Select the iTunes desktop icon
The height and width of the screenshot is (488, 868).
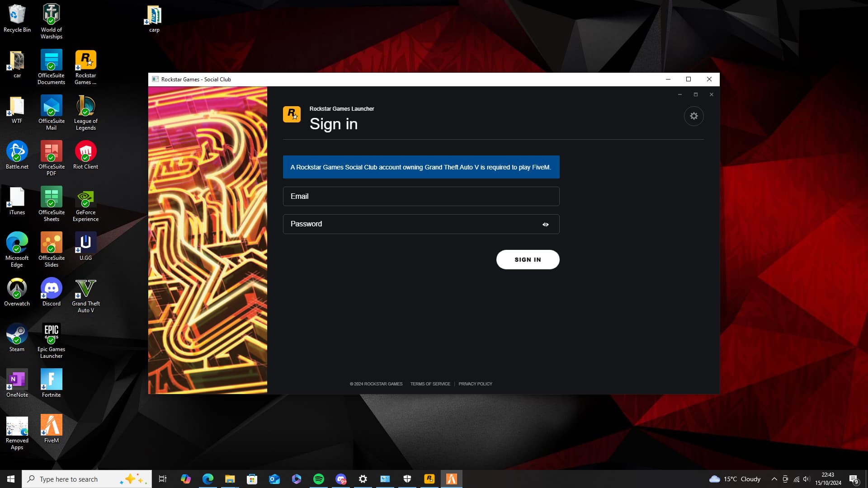(x=17, y=201)
